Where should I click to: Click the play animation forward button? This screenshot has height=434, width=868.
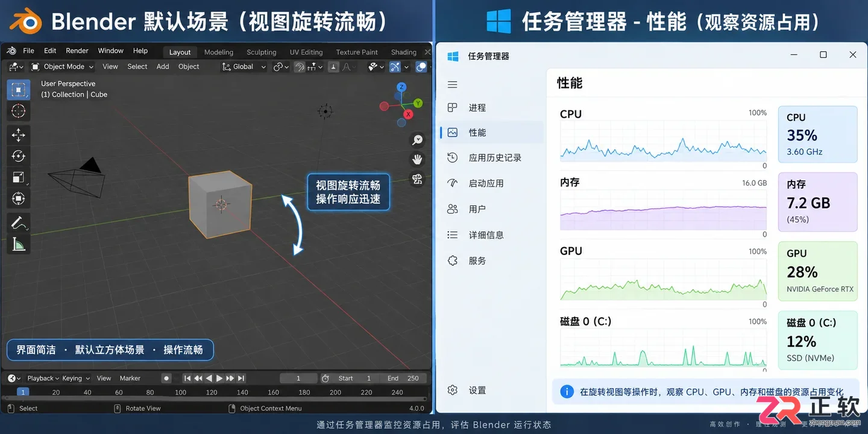point(219,378)
